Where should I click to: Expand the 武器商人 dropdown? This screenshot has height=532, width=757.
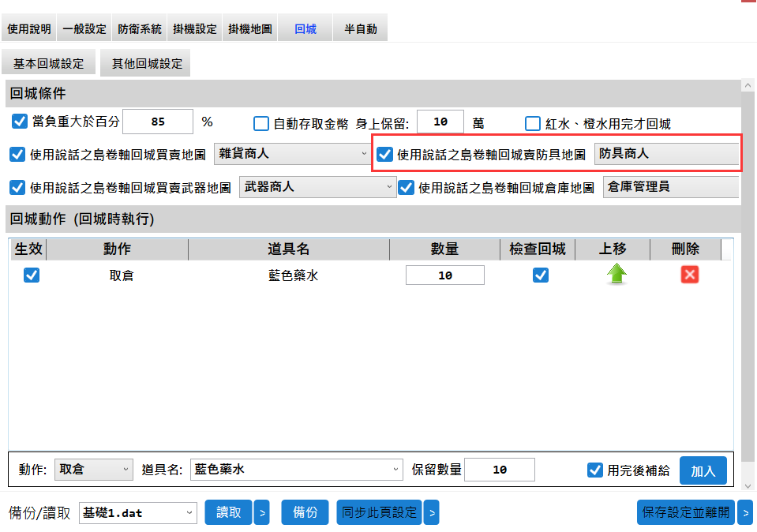pos(317,187)
